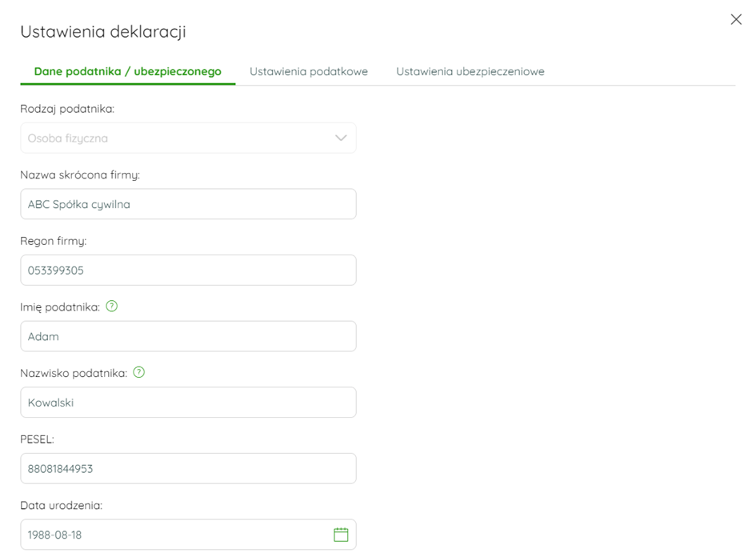Click the Rodzaj podatnika label

[x=67, y=109]
